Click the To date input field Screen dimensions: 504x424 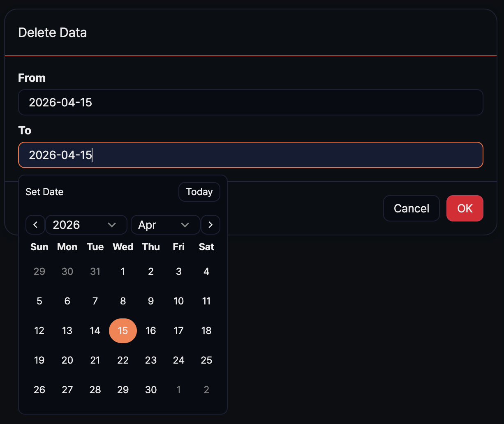pyautogui.click(x=251, y=155)
